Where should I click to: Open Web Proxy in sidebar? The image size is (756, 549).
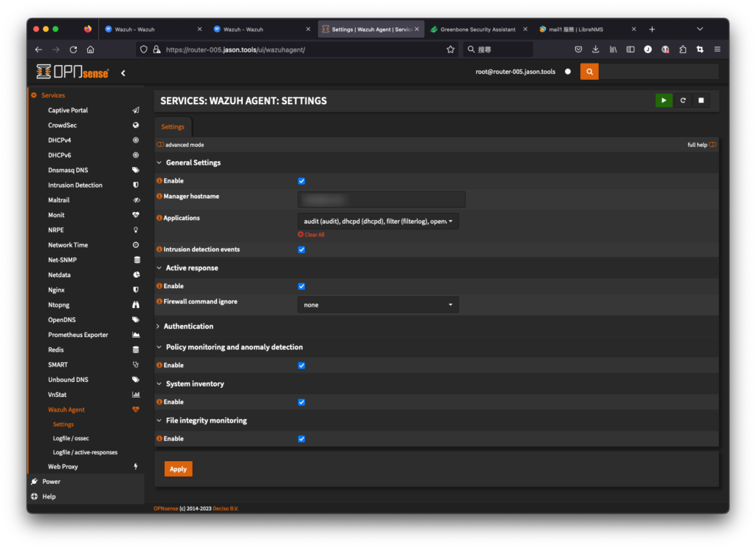click(63, 466)
